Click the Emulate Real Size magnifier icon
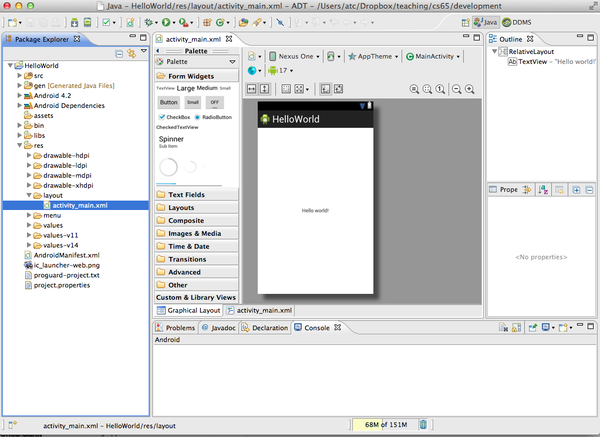Viewport: 600px width, 437px height. click(414, 89)
